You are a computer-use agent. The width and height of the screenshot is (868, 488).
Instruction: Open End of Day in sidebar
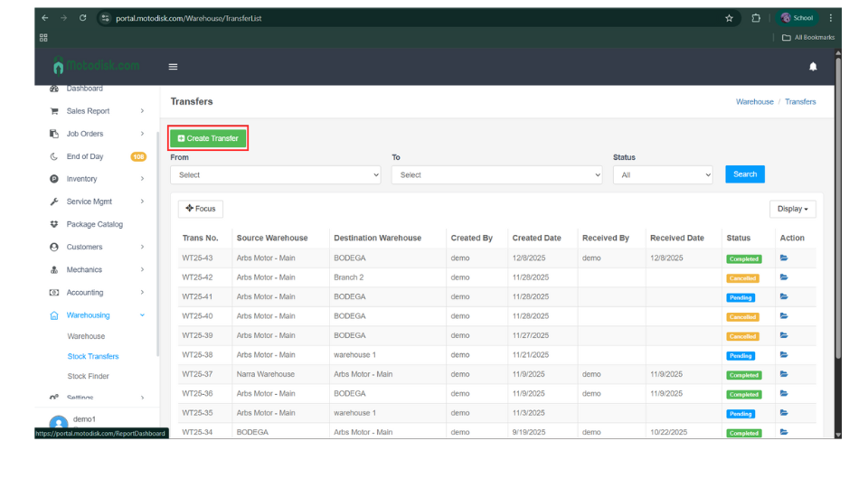coord(85,156)
